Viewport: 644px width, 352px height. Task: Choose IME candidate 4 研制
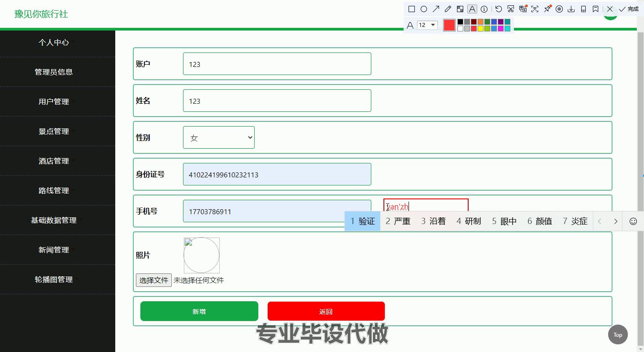pos(469,221)
